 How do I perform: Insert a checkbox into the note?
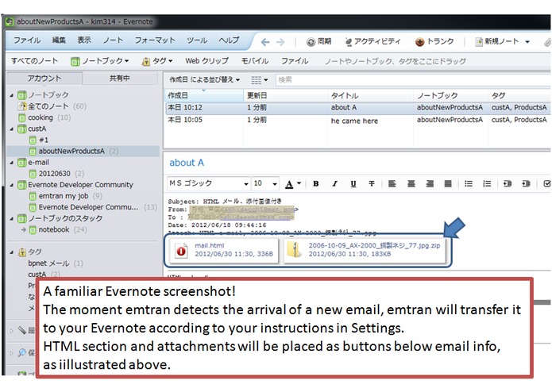[x=546, y=183]
